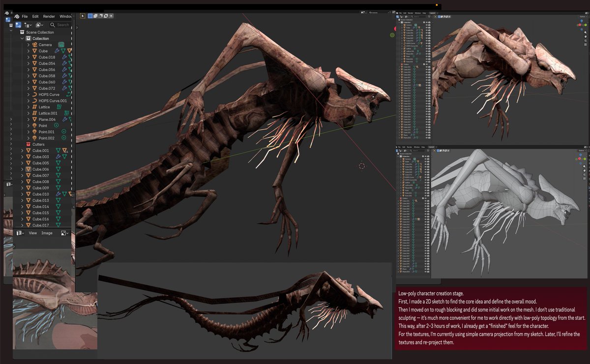Image resolution: width=590 pixels, height=364 pixels.
Task: Click the pan hand icon in top-right viewport
Action: pos(585,37)
